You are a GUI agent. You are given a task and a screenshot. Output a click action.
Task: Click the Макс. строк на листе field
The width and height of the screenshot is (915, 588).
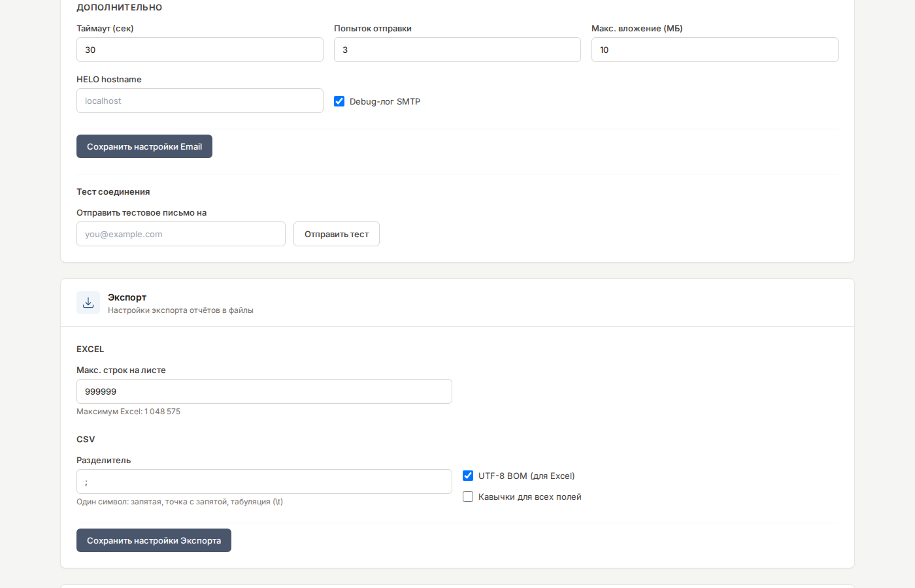pyautogui.click(x=264, y=391)
